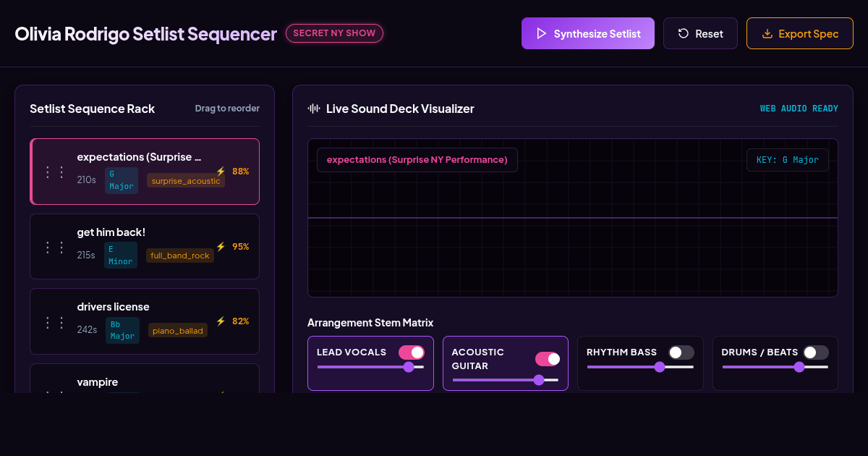Enable the Rhythm Bass stem toggle

pyautogui.click(x=681, y=352)
